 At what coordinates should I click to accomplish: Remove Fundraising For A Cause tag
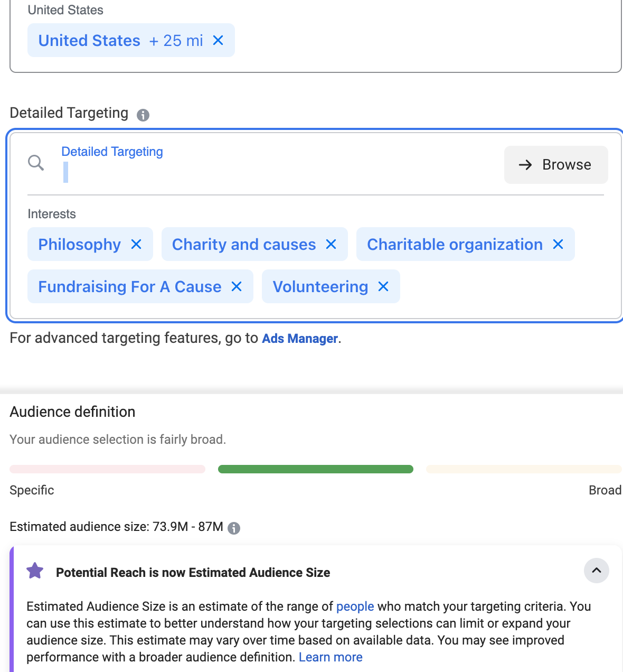coord(237,286)
